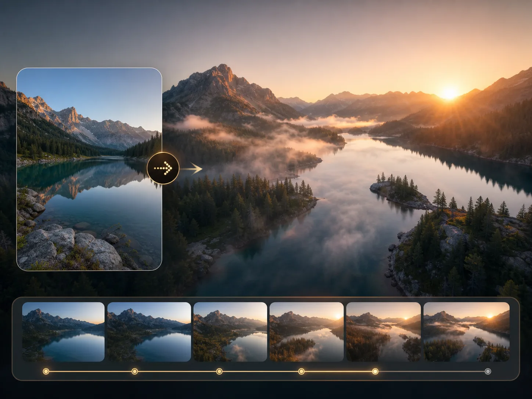
Task: Click the small pine island in the lake
Action: 399,189
